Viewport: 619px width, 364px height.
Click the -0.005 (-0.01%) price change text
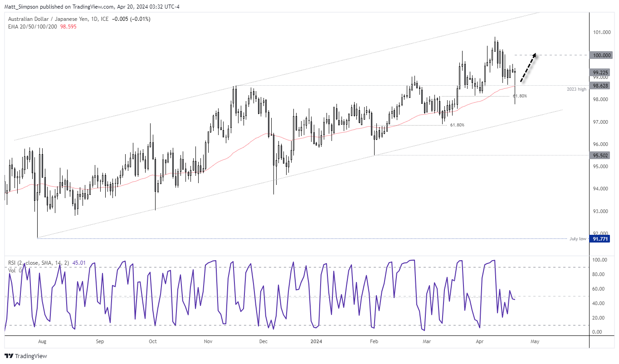tap(131, 19)
